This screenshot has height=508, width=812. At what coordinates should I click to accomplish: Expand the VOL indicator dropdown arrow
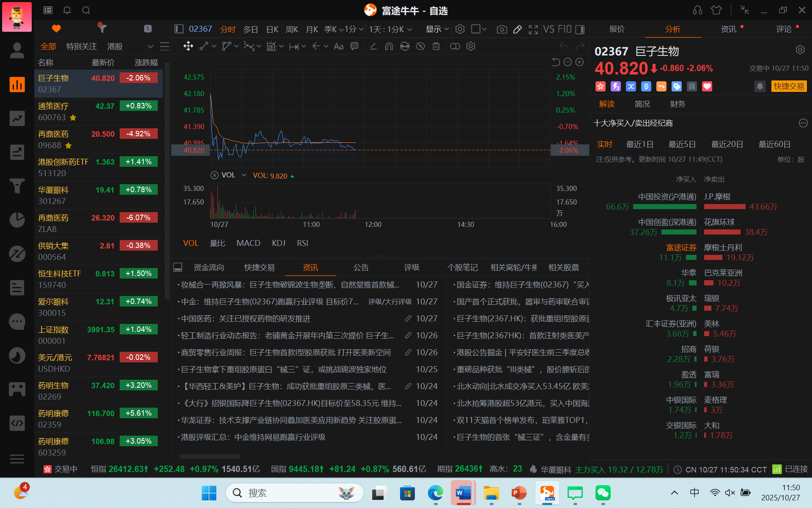click(x=244, y=175)
